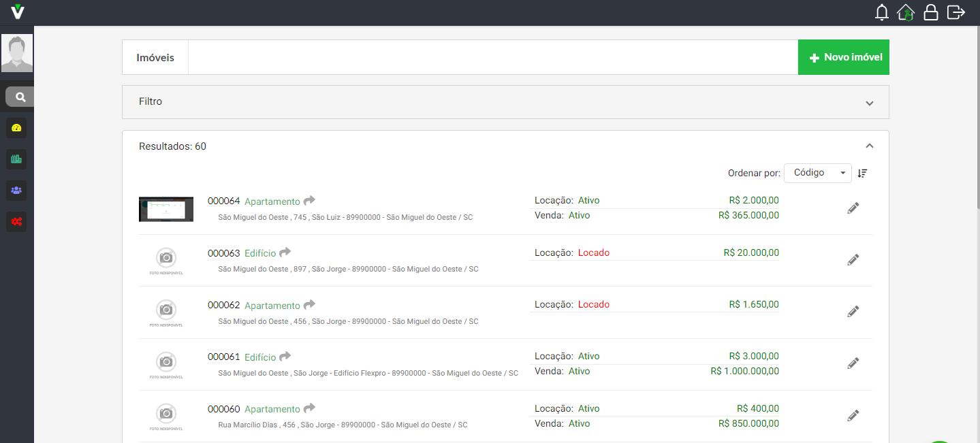Edit property 000061 with pencil icon
Image resolution: width=980 pixels, height=443 pixels.
coord(853,363)
